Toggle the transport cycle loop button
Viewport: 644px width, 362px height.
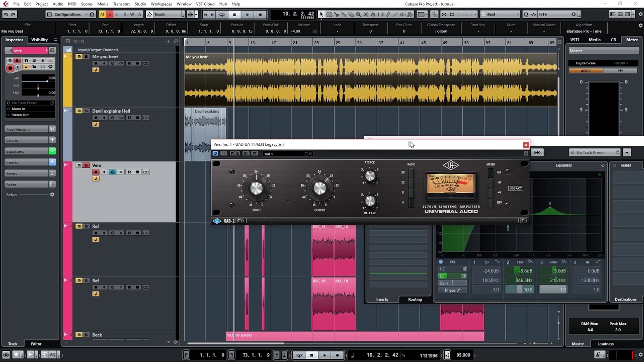(222, 15)
